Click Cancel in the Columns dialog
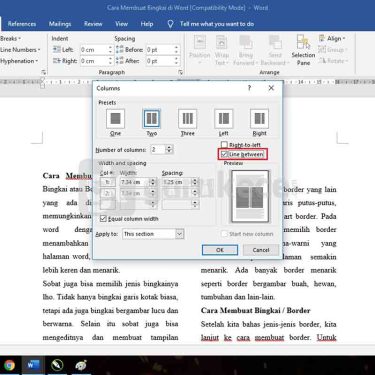 tap(261, 250)
